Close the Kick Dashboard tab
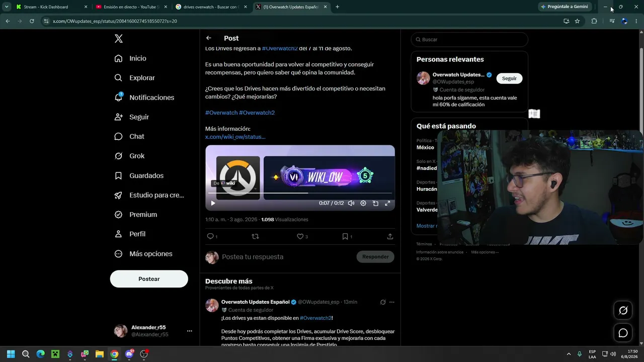644x362 pixels. pyautogui.click(x=86, y=7)
